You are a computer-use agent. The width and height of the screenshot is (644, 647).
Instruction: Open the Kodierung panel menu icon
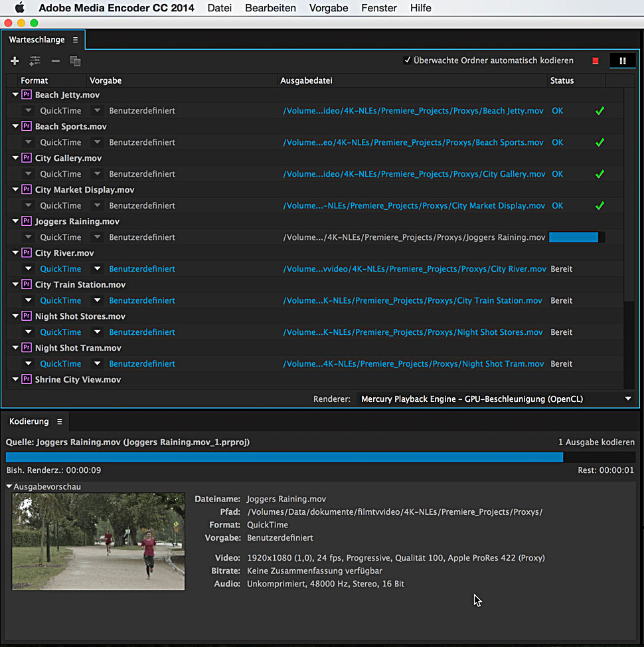click(x=59, y=422)
